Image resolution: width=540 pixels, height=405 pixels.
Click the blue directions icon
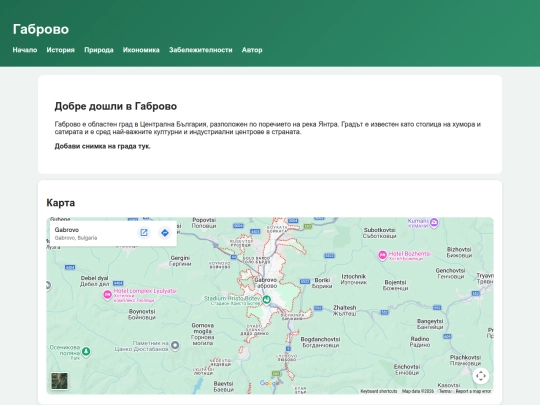coord(165,233)
